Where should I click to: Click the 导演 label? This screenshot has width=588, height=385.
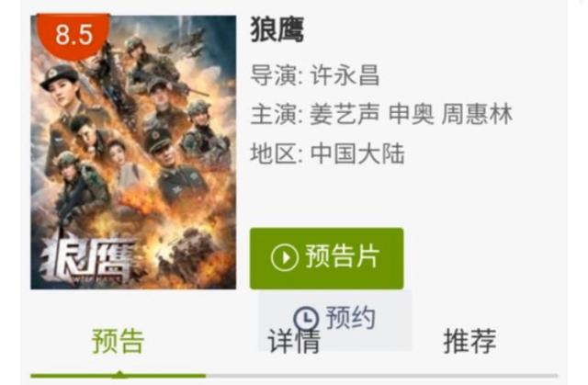[x=274, y=75]
